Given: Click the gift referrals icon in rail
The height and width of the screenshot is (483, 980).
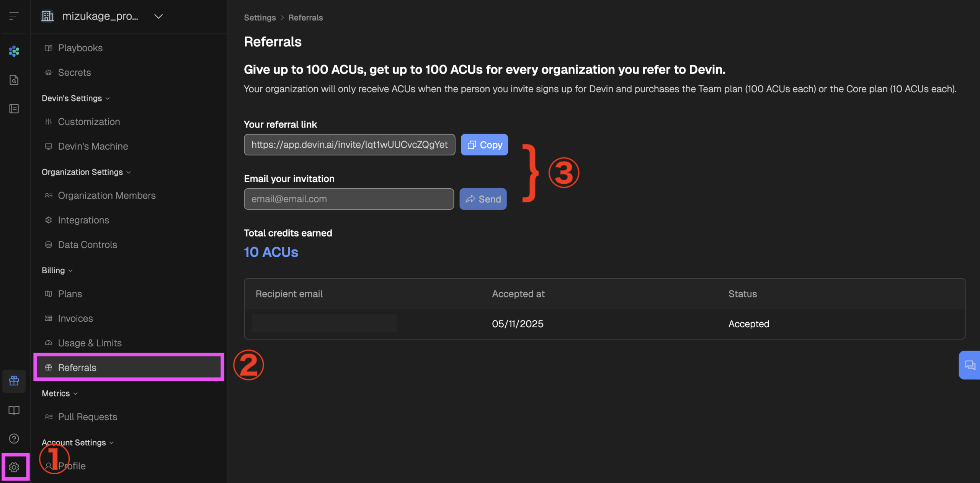Looking at the screenshot, I should 14,381.
